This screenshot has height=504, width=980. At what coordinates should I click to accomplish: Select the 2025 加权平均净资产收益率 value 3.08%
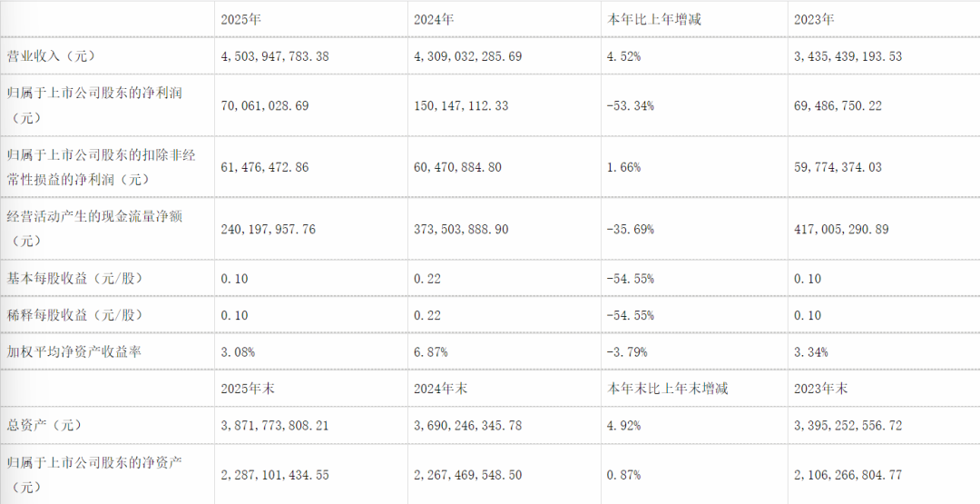coord(238,351)
